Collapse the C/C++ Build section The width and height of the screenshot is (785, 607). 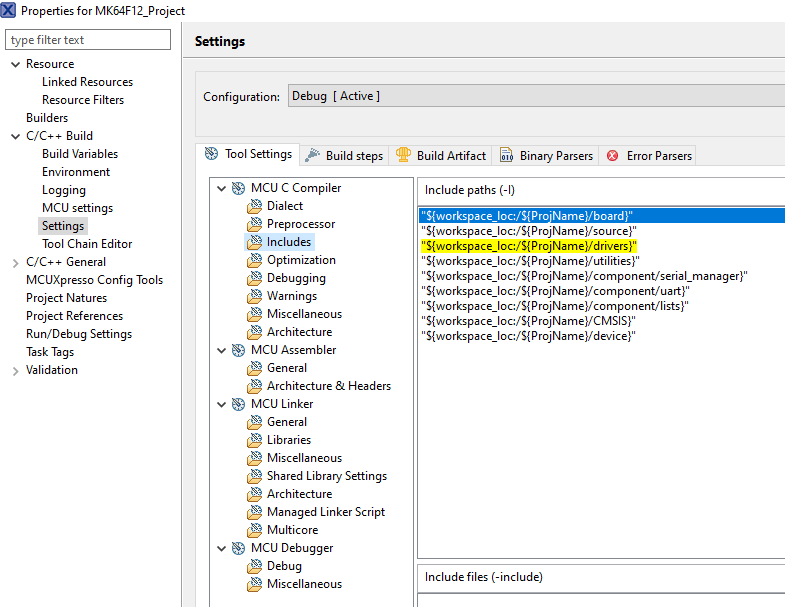click(15, 136)
